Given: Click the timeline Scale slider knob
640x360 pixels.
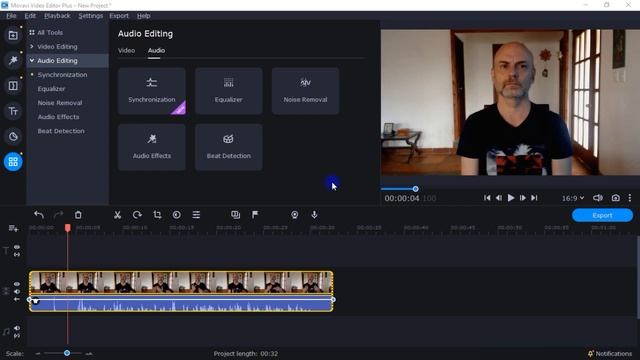Looking at the screenshot, I should click(67, 353).
